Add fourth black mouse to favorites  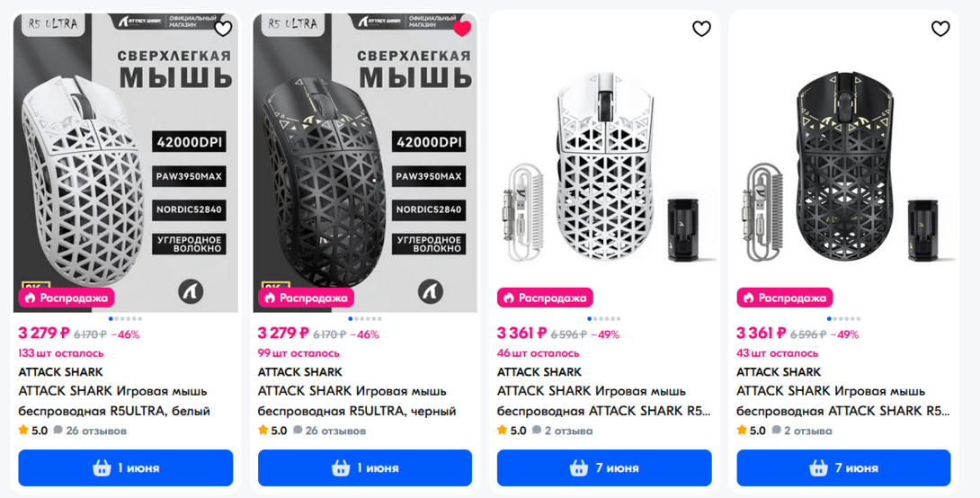(x=940, y=29)
